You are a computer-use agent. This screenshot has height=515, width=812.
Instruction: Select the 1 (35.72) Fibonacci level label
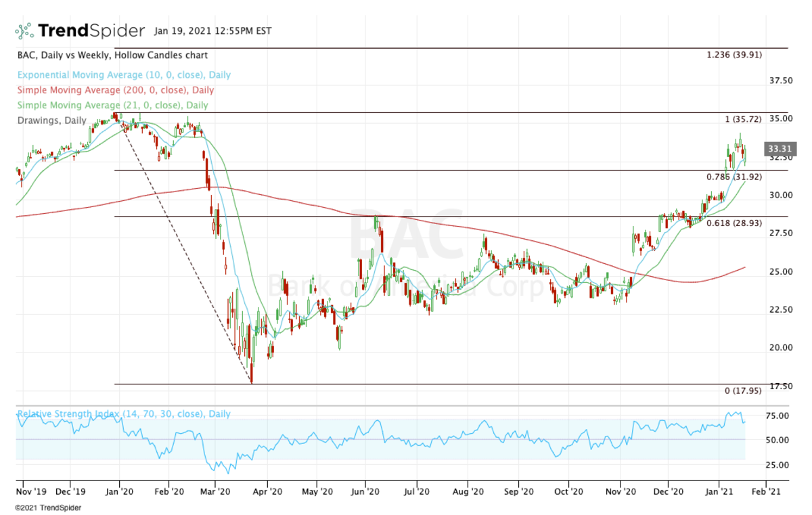[x=743, y=119]
